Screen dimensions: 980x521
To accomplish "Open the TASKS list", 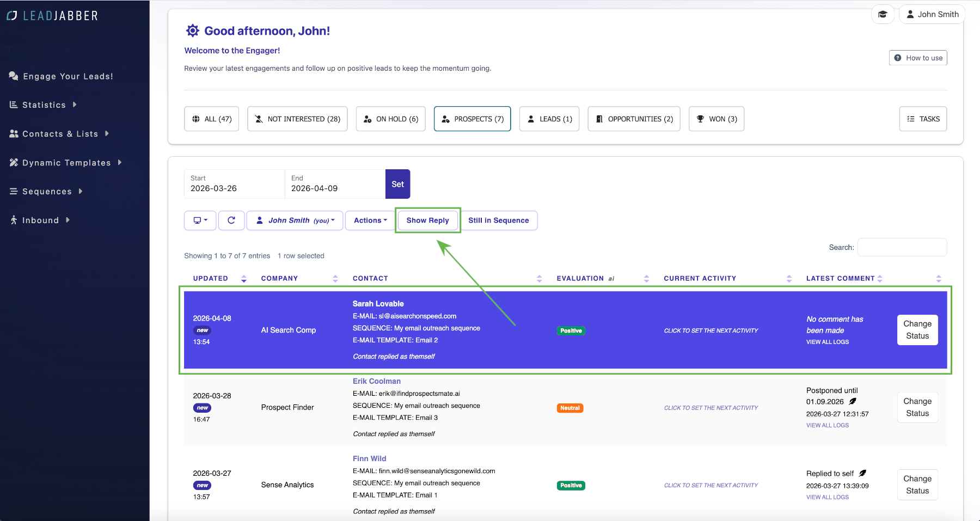I will (x=923, y=119).
